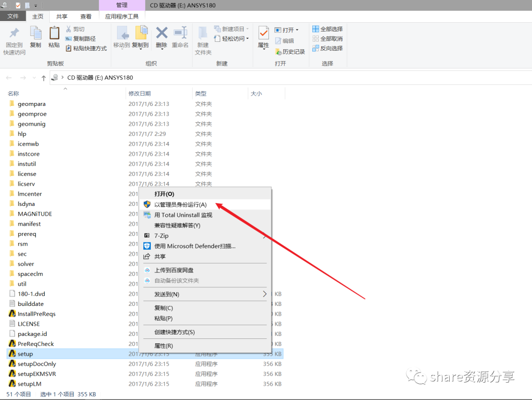Choose Upload to Baidu Netdisk (上传到百度网盘)
The width and height of the screenshot is (532, 400).
(x=205, y=270)
